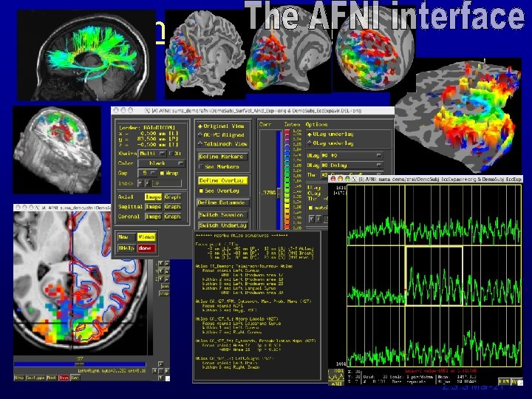
Task: Click the Define Overlay button
Action: tap(222, 180)
